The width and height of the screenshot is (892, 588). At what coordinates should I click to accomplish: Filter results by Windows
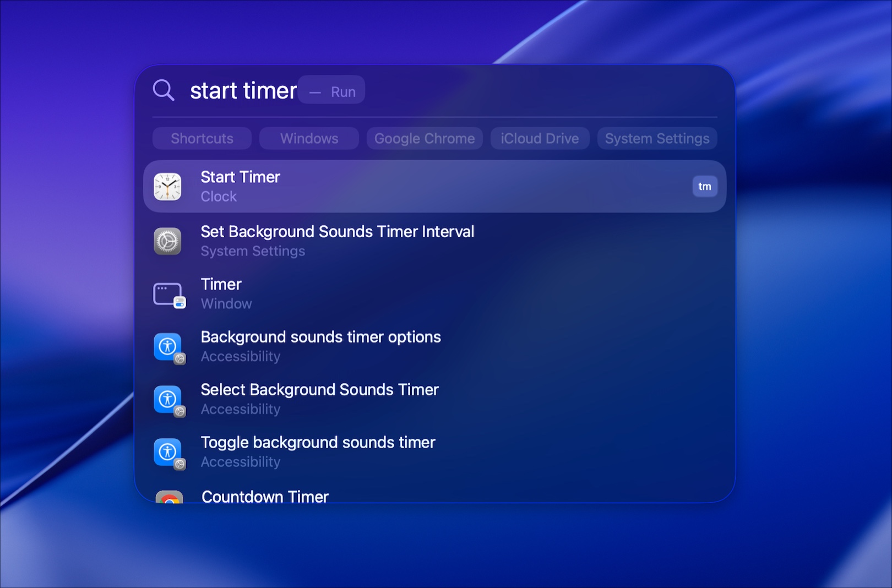pos(309,138)
